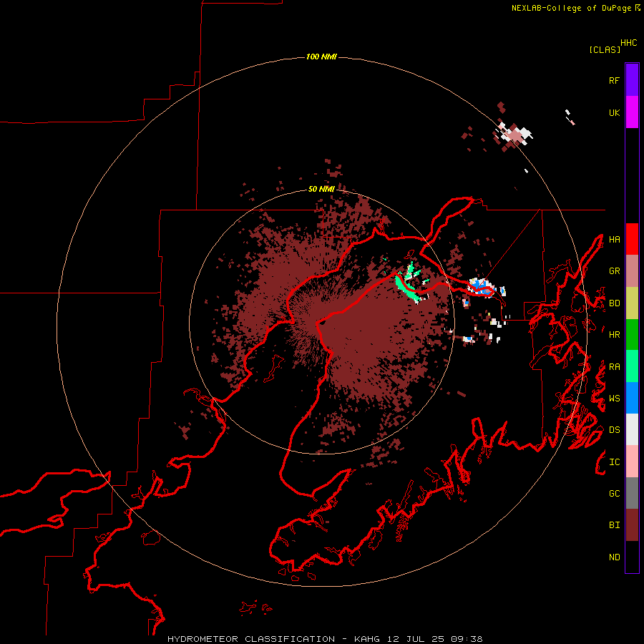Click the GR legend label

coord(614,271)
